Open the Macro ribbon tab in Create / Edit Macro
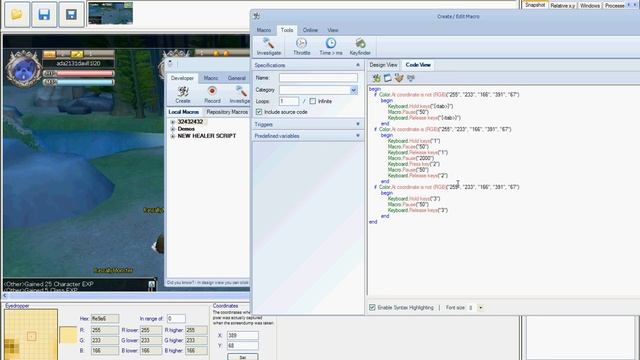640x360 pixels. point(264,30)
